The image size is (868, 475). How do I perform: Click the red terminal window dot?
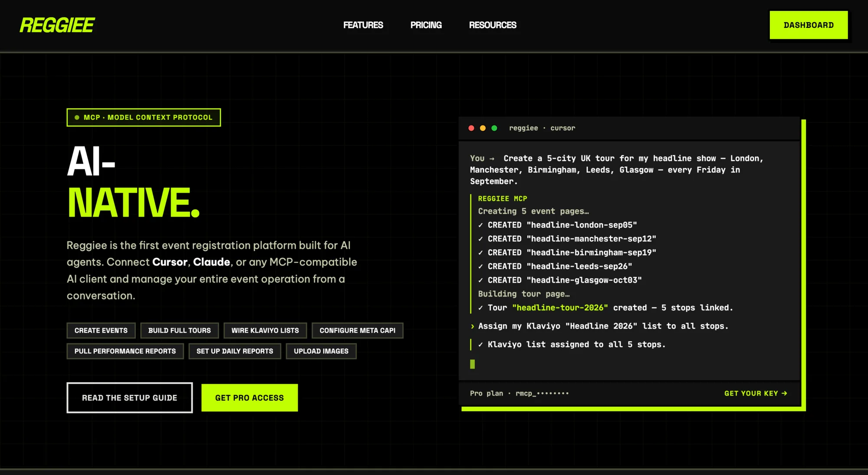(x=471, y=128)
